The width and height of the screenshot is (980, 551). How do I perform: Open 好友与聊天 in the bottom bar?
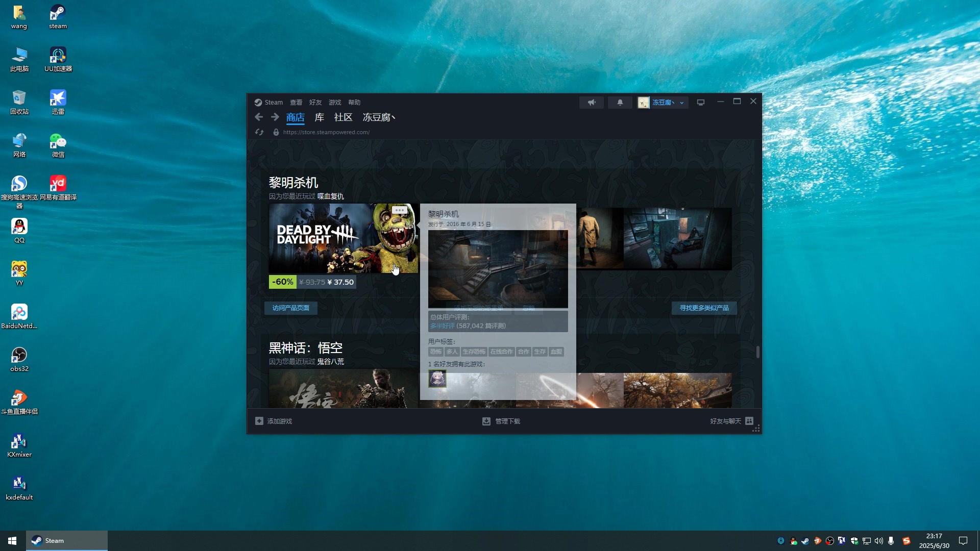tap(725, 421)
